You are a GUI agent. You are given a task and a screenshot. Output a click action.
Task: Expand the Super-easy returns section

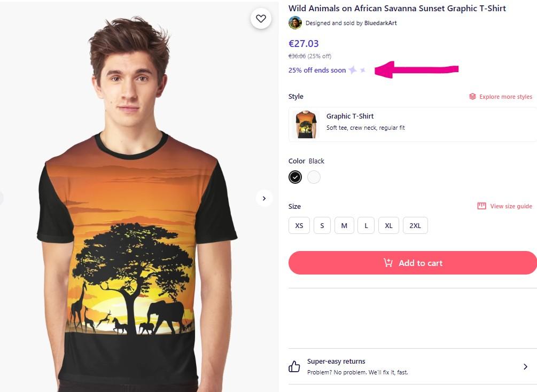[x=525, y=366]
